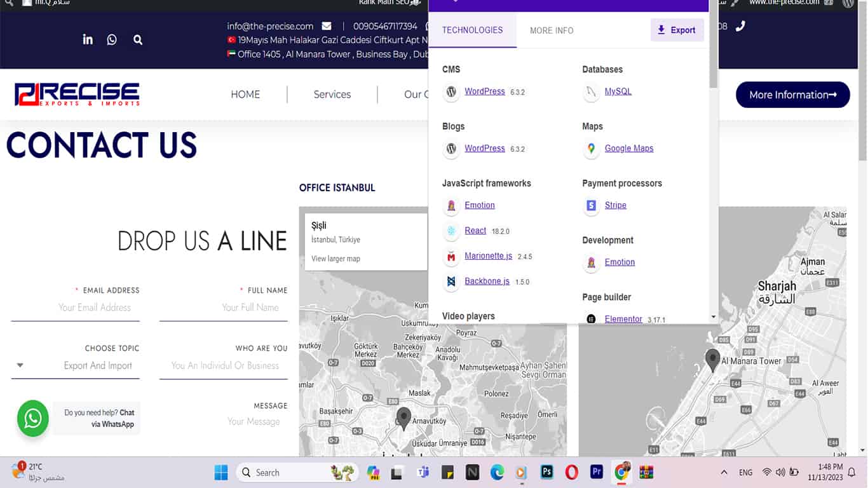Open the React link
This screenshot has width=868, height=488.
pos(475,231)
